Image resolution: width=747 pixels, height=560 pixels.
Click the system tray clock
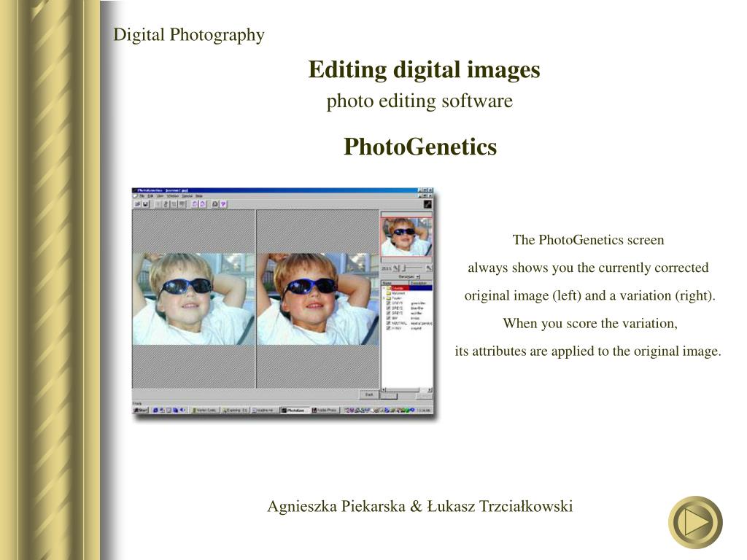pos(424,410)
